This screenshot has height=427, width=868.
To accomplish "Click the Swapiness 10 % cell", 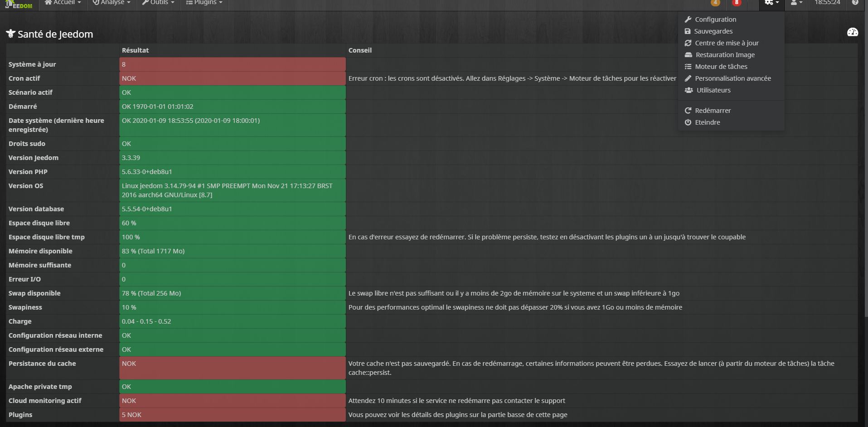I will [233, 307].
